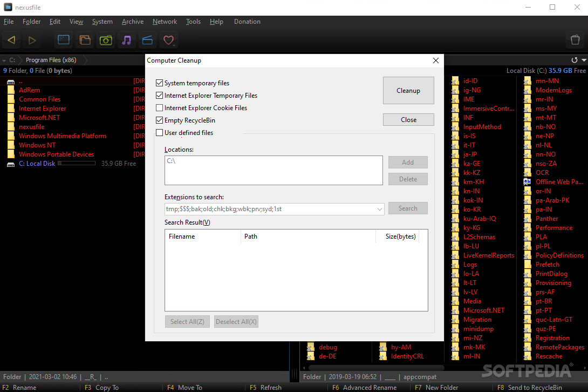The width and height of the screenshot is (588, 392).
Task: Open the C: drive dropdown in path bar
Action: (4, 60)
